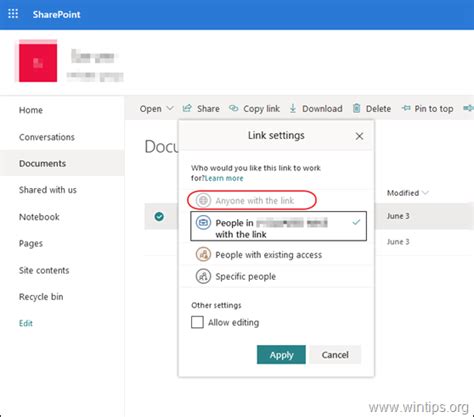This screenshot has width=474, height=417.
Task: Click the Learn more link
Action: tap(224, 178)
